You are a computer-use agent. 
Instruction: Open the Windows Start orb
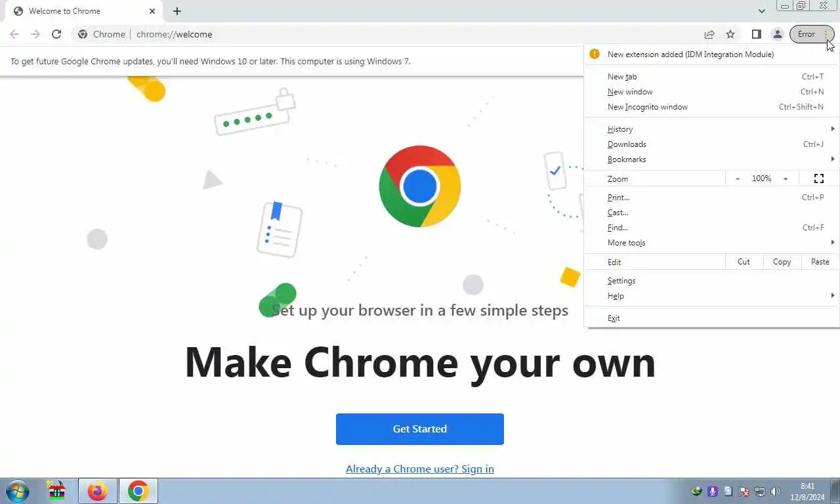17,491
